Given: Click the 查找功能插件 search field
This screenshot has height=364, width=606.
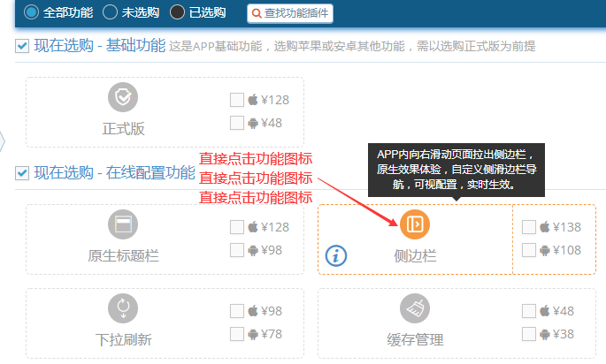Looking at the screenshot, I should point(290,13).
